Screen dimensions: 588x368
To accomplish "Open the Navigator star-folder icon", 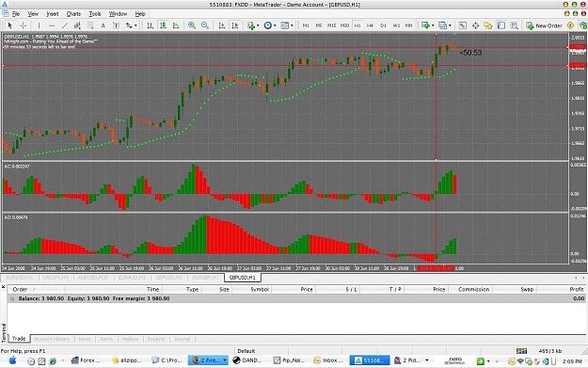I will coord(488,25).
